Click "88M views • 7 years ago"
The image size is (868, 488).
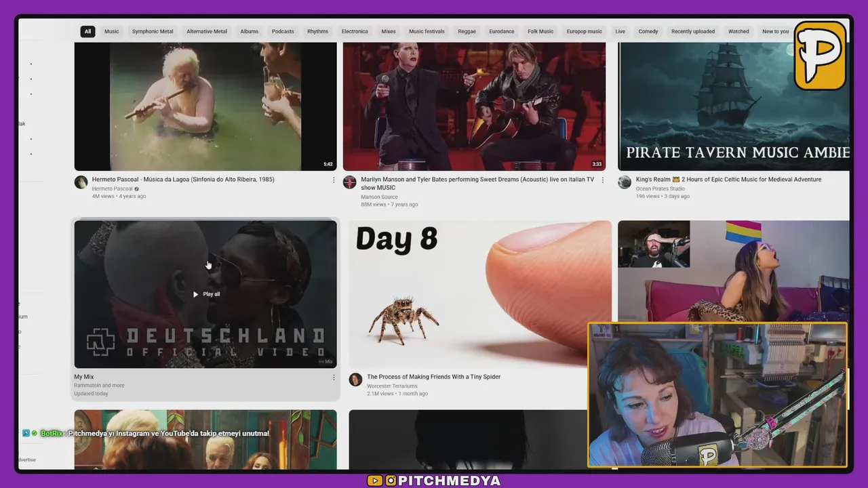click(x=389, y=205)
